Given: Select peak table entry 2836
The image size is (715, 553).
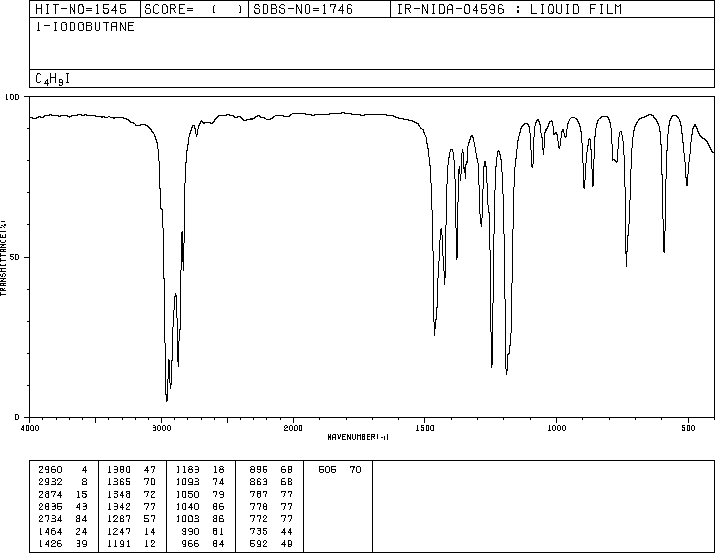Looking at the screenshot, I should click(x=50, y=506).
